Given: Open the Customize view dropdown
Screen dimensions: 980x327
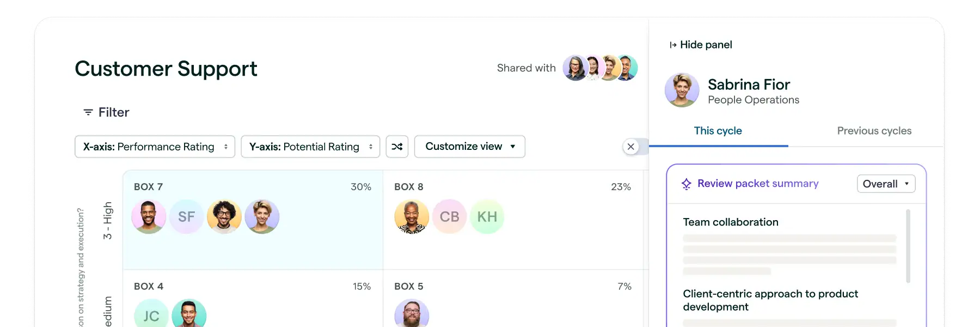Looking at the screenshot, I should (x=469, y=146).
